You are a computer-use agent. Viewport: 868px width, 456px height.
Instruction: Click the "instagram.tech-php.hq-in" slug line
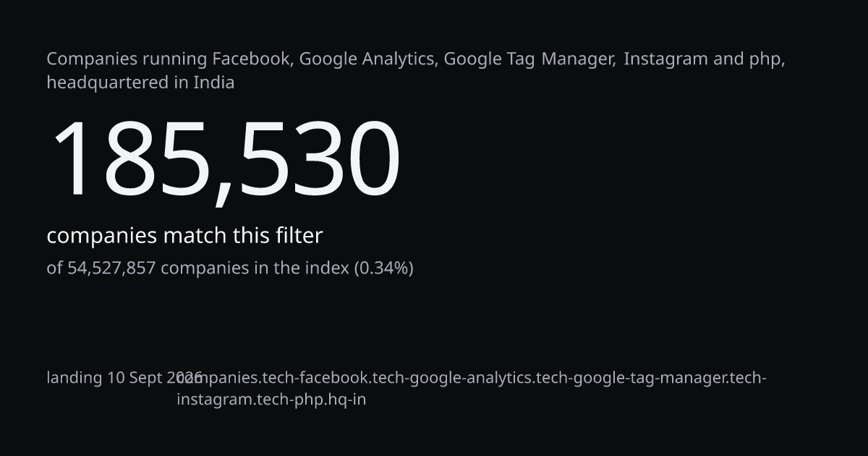pyautogui.click(x=271, y=400)
